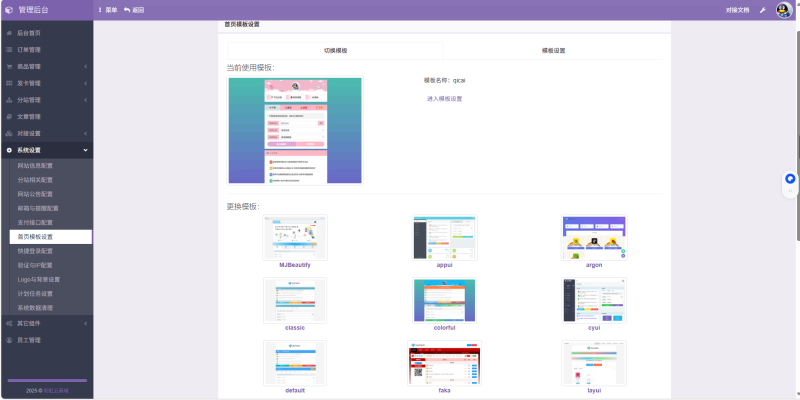Click the 管理后台 title text
Screen dimensions: 800x400
click(33, 10)
